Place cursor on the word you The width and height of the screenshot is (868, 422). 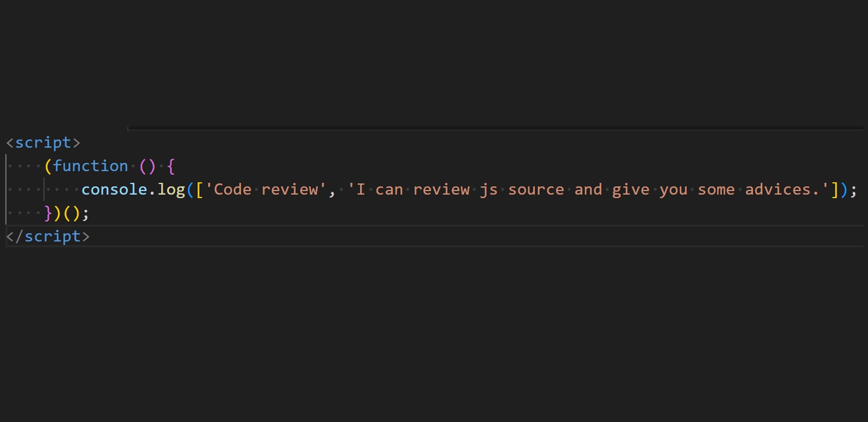(x=673, y=189)
